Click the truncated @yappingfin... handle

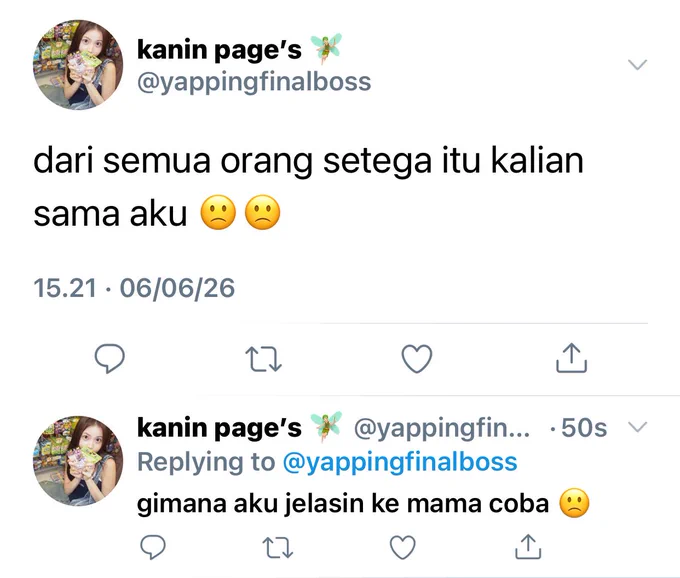click(x=442, y=428)
